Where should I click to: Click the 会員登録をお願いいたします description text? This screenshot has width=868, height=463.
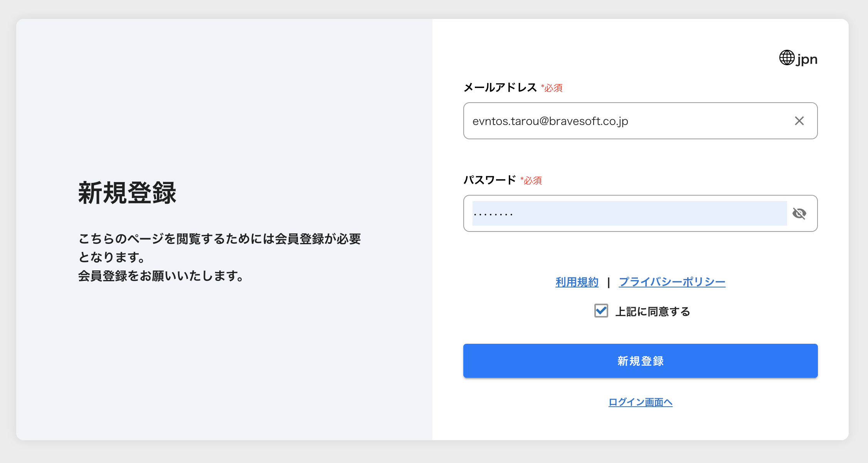coord(161,276)
